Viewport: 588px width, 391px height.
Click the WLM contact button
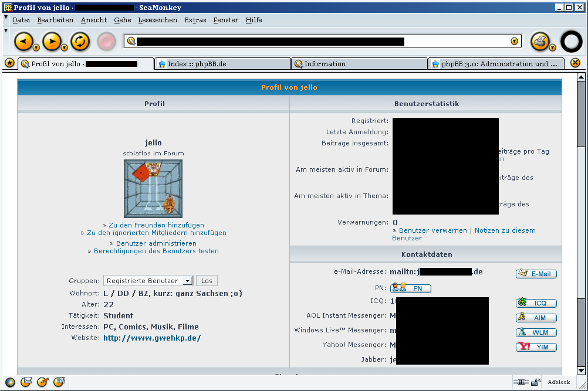[x=536, y=332]
